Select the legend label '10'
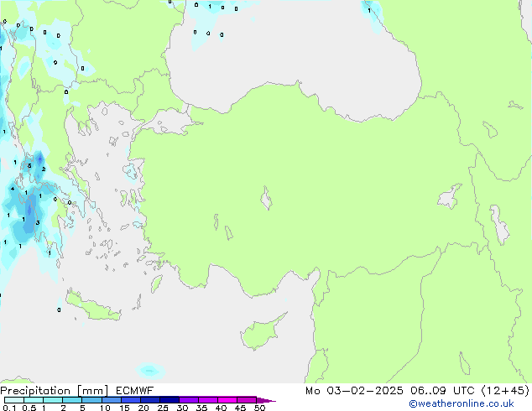Image resolution: width=532 pixels, height=411 pixels. (x=105, y=408)
